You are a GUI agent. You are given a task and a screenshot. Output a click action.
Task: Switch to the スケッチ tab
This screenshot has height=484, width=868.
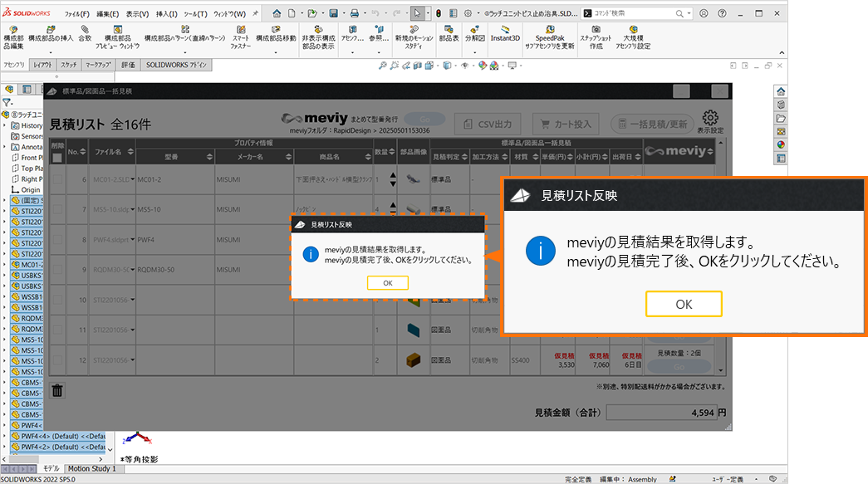point(68,64)
